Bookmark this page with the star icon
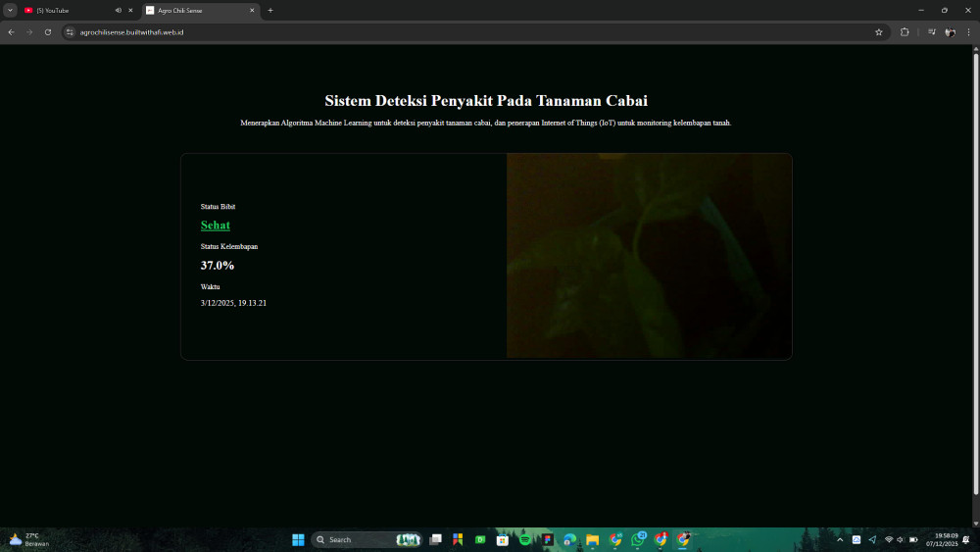Viewport: 980px width, 552px height. point(878,31)
